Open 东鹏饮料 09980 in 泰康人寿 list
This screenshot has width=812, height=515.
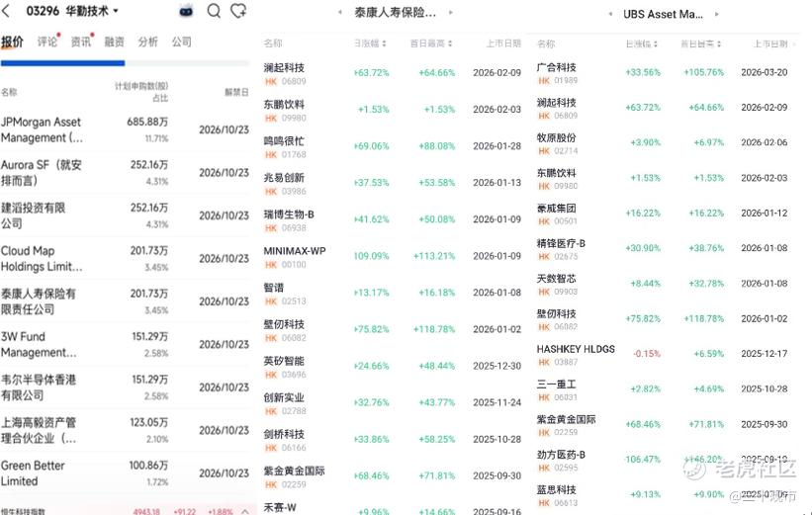click(x=392, y=111)
